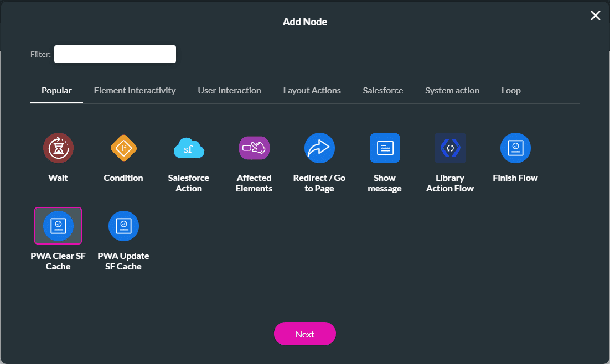Close the Add Node dialog

click(595, 15)
